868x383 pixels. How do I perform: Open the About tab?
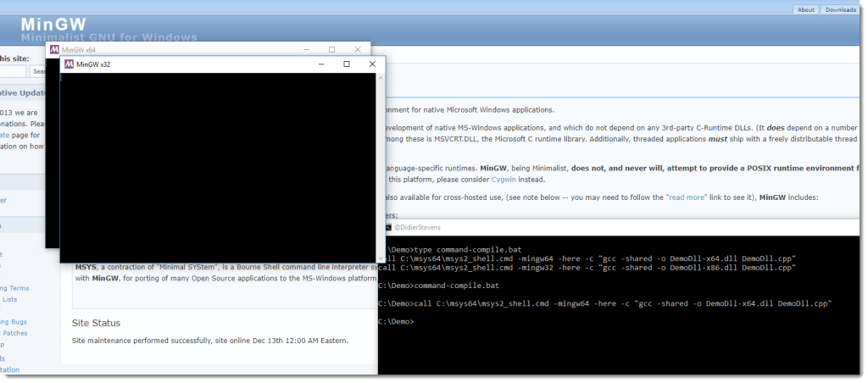(x=805, y=10)
